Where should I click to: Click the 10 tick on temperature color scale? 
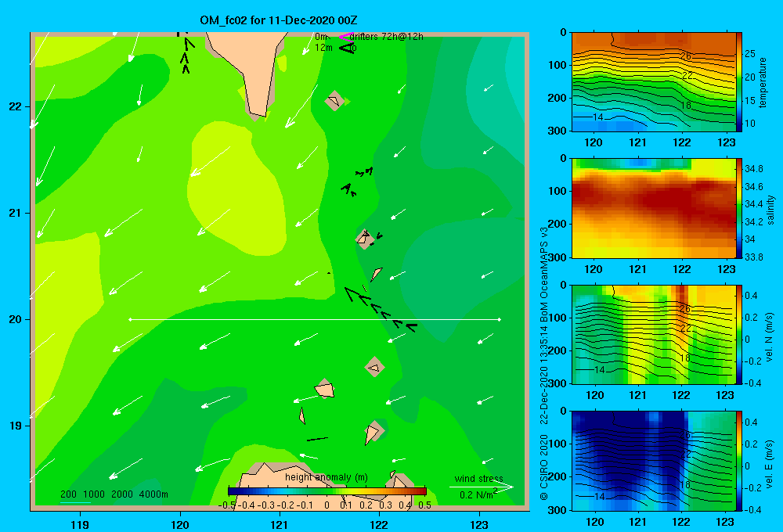point(749,124)
